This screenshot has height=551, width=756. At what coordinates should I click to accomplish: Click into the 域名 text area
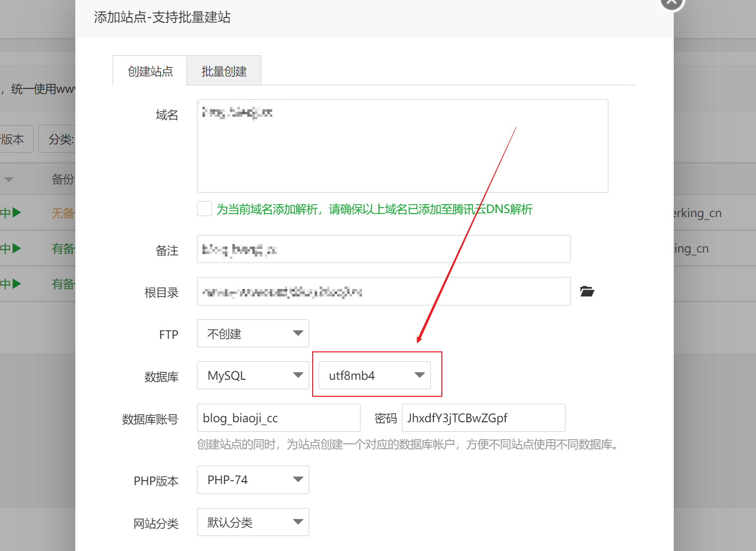pyautogui.click(x=402, y=146)
